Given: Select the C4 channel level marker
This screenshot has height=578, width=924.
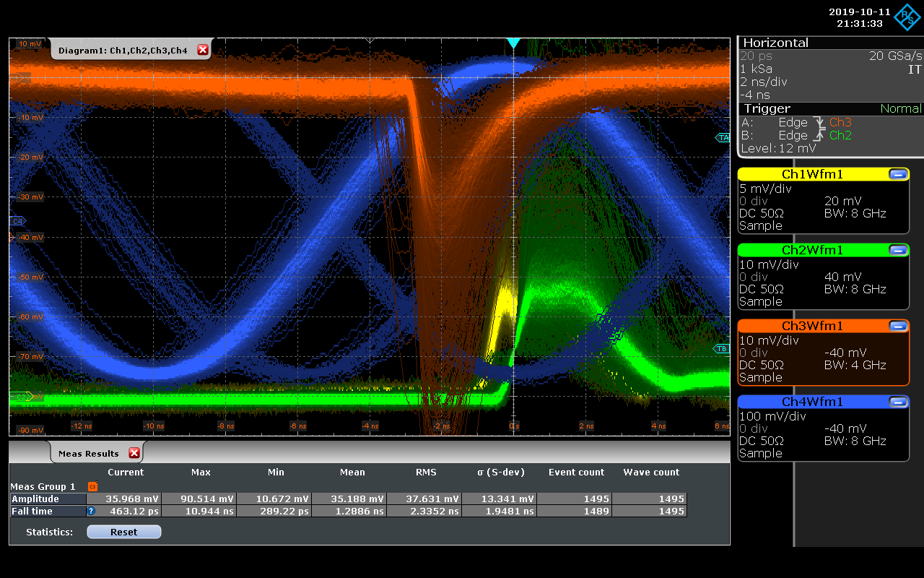Looking at the screenshot, I should pyautogui.click(x=17, y=221).
